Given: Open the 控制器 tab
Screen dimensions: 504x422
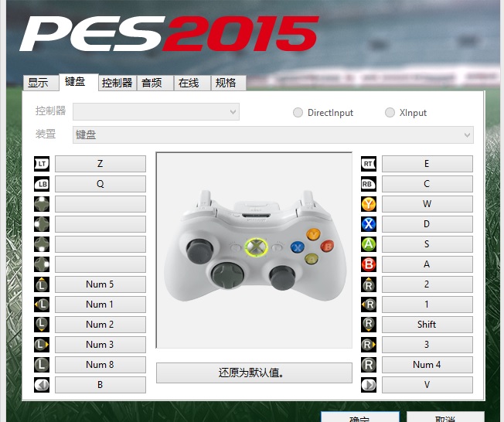Looking at the screenshot, I should point(117,83).
